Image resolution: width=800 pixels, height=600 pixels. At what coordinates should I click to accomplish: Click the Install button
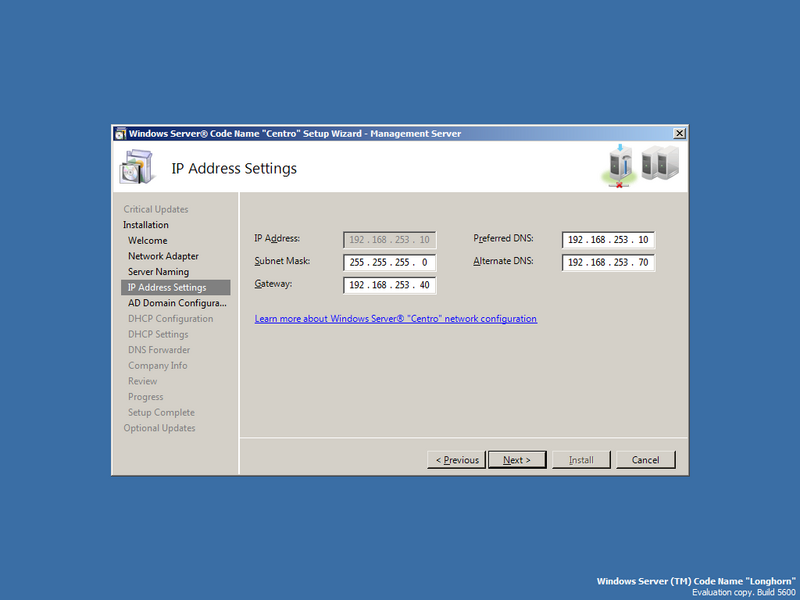point(581,459)
